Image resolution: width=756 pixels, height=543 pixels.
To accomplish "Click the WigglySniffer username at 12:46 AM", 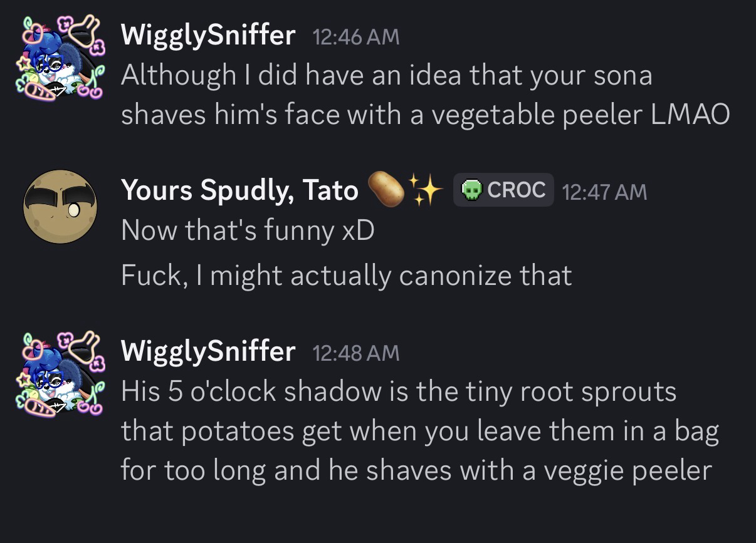I will pyautogui.click(x=207, y=35).
